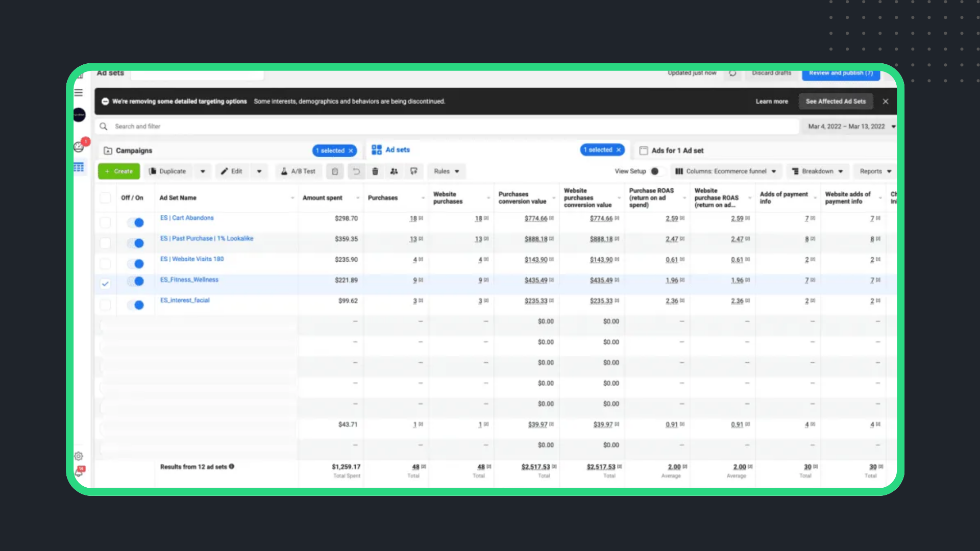Click the green Create button
Screen dimensions: 980x551
click(119, 171)
